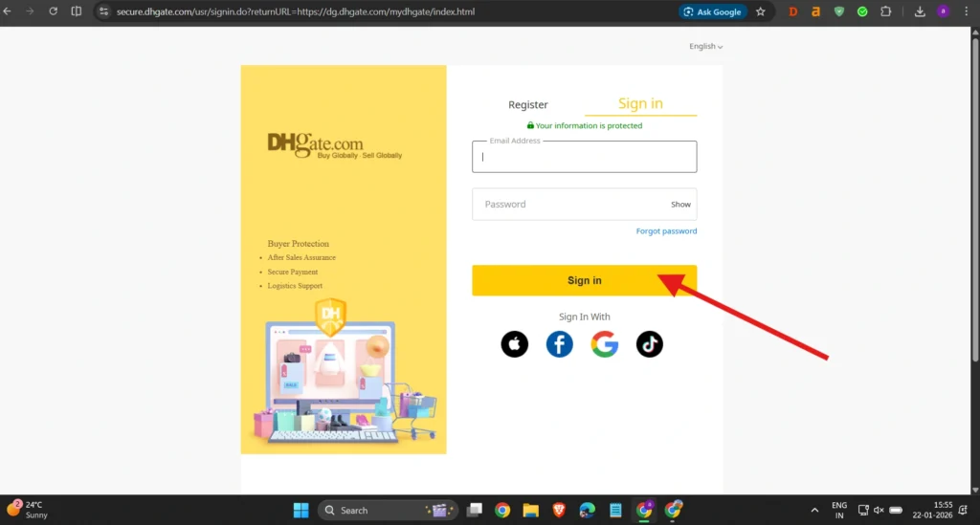Screen dimensions: 980x525
Task: Click the Windows taskbar Search box
Action: [389, 510]
